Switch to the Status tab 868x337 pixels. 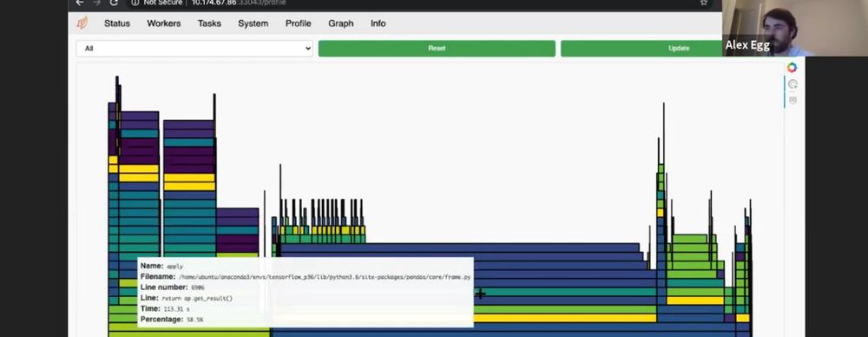[117, 23]
